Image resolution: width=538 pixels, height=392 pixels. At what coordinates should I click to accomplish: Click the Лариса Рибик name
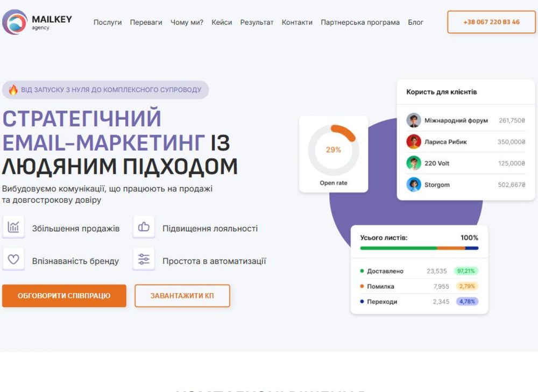pos(445,141)
